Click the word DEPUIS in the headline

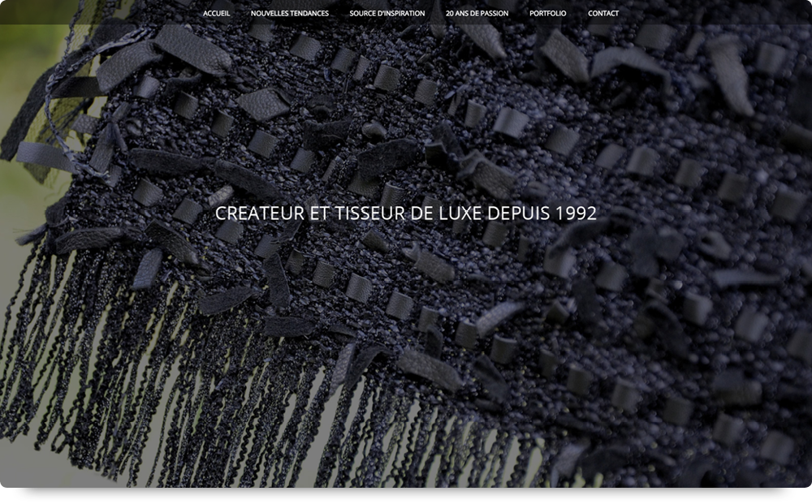click(x=520, y=213)
